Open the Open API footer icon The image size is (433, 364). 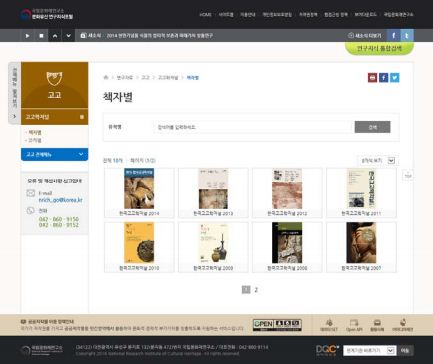coord(354,325)
